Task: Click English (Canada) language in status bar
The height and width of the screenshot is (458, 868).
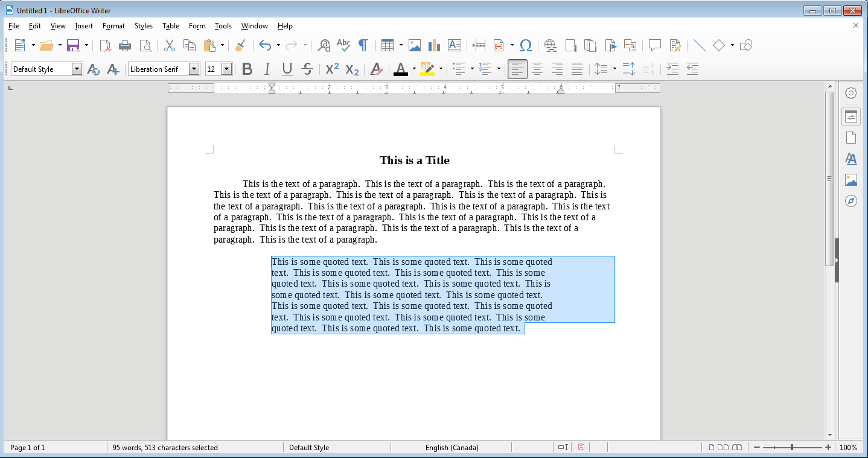Action: tap(452, 448)
